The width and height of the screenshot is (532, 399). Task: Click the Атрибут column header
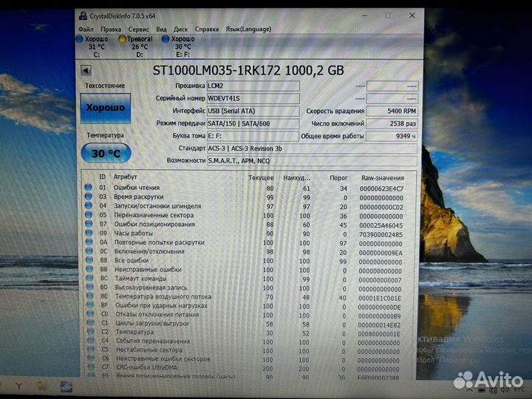click(125, 177)
